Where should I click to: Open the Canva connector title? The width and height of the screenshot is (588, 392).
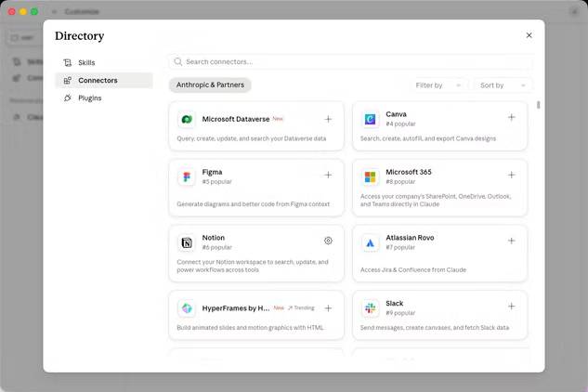pyautogui.click(x=396, y=114)
